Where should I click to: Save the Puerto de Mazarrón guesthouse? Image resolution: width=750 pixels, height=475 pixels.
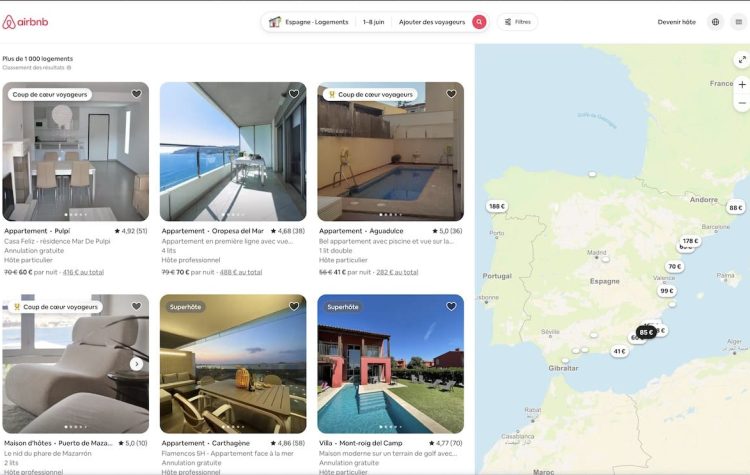tap(136, 306)
